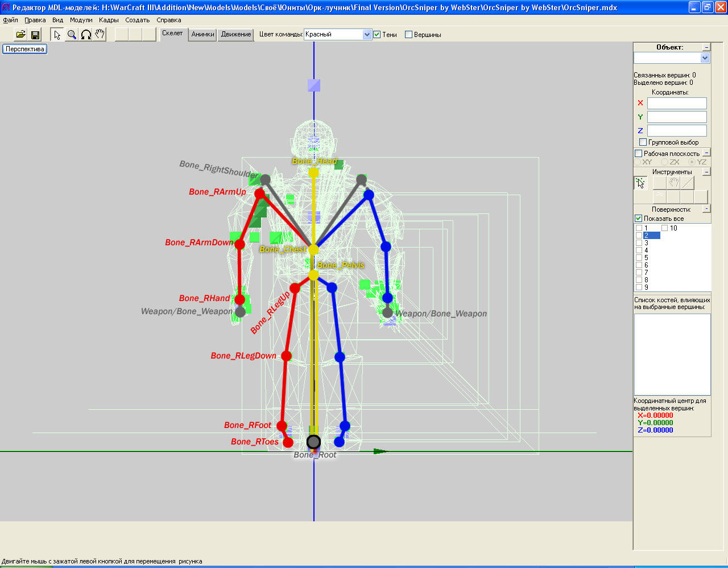The image size is (728, 568).
Task: Collapse the Рабочая плоскость section
Action: tap(706, 153)
